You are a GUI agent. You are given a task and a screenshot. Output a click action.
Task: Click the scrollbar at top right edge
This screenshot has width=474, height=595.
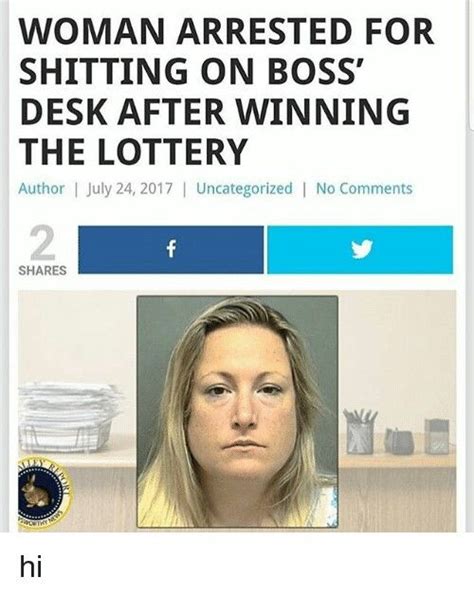coord(470,65)
